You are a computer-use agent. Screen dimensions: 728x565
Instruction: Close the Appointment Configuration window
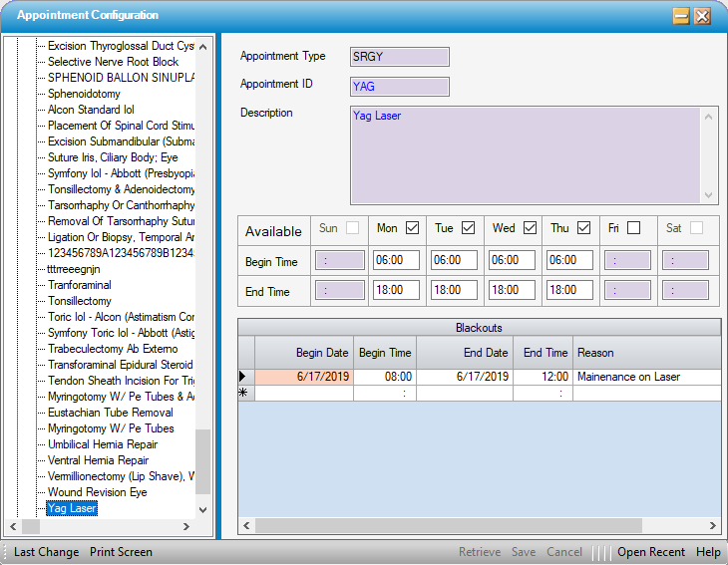[702, 16]
